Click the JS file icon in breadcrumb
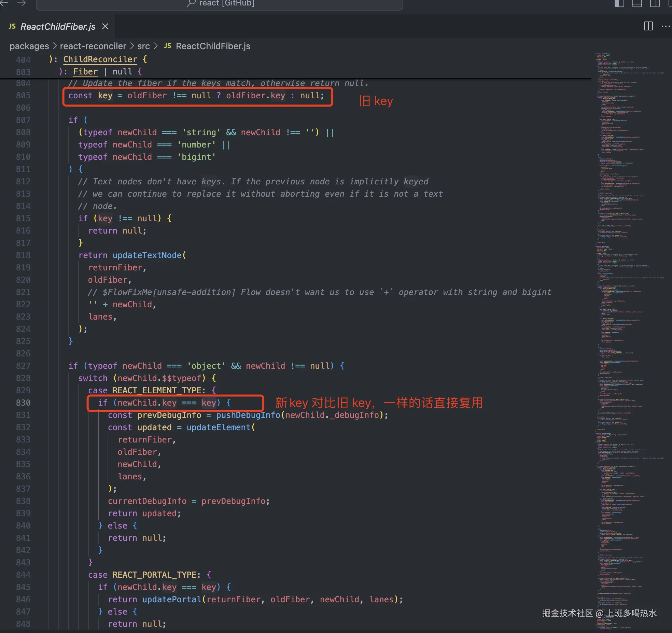 coord(167,46)
